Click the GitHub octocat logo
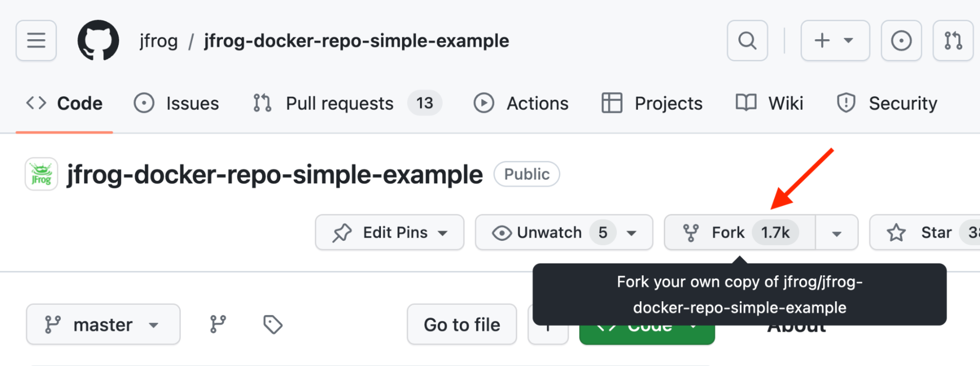 (x=98, y=40)
